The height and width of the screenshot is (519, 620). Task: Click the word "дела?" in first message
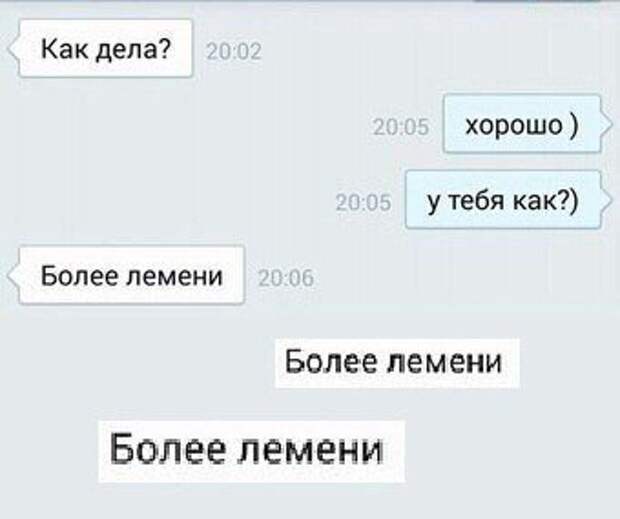click(135, 49)
